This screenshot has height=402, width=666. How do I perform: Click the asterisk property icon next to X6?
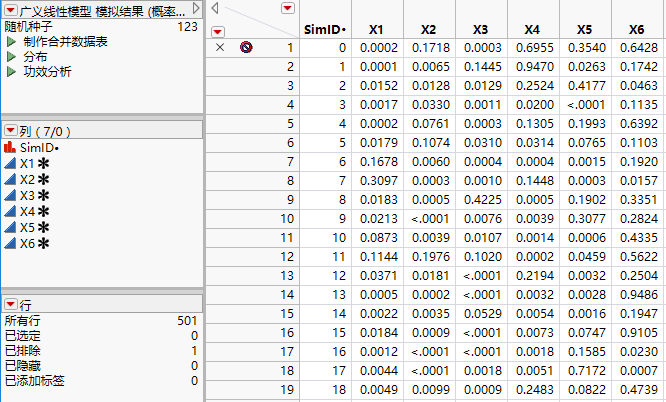point(43,244)
